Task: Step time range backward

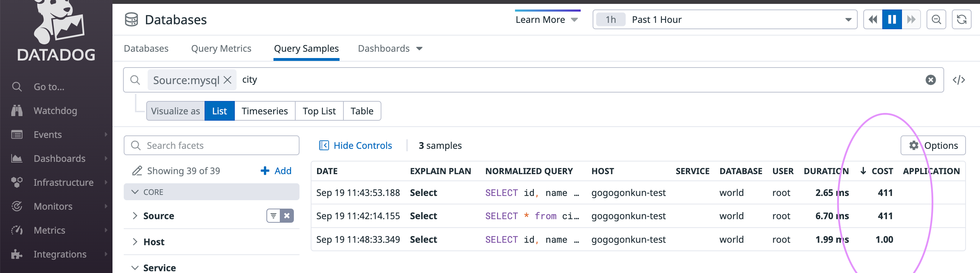Action: (x=873, y=19)
